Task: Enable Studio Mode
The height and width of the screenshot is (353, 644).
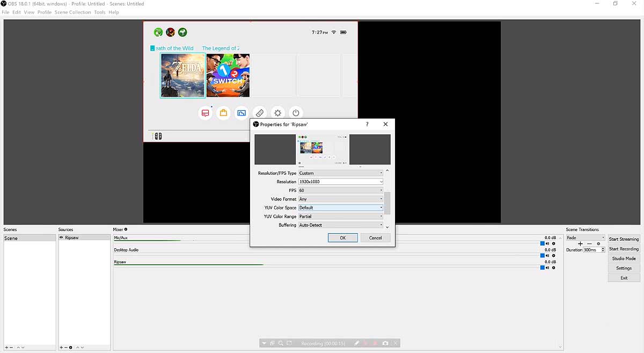Action: [x=624, y=258]
